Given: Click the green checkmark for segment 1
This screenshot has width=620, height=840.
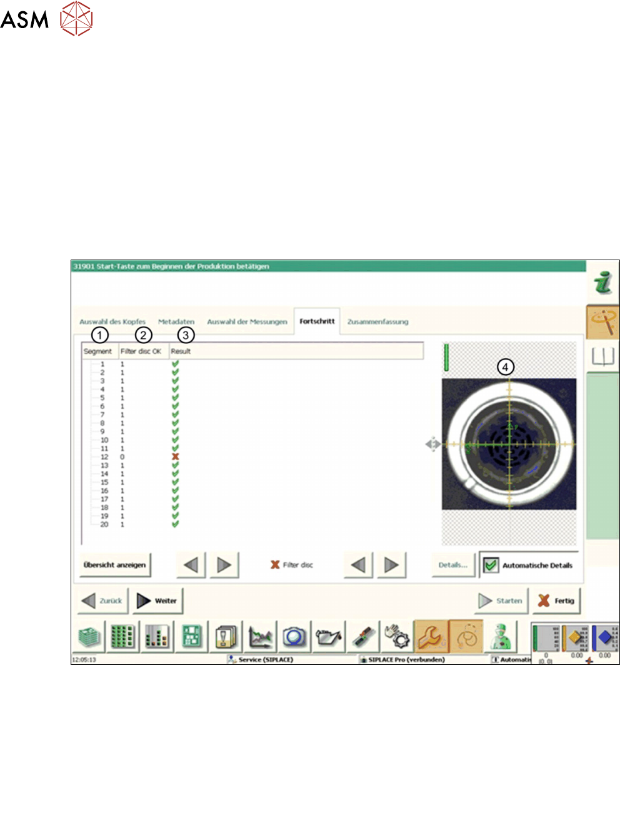Looking at the screenshot, I should 176,363.
